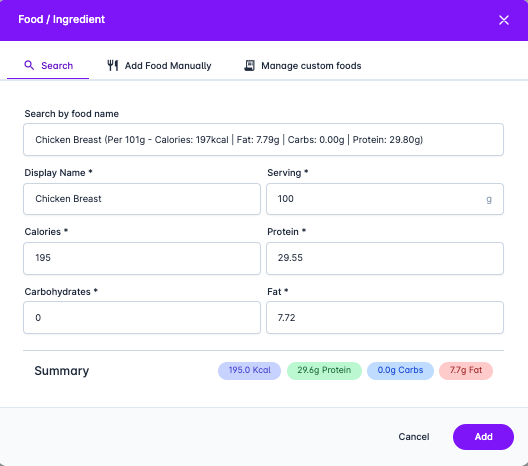Screen dimensions: 528x466
Task: Click the blue 0.0g Carbs badge
Action: tap(400, 371)
